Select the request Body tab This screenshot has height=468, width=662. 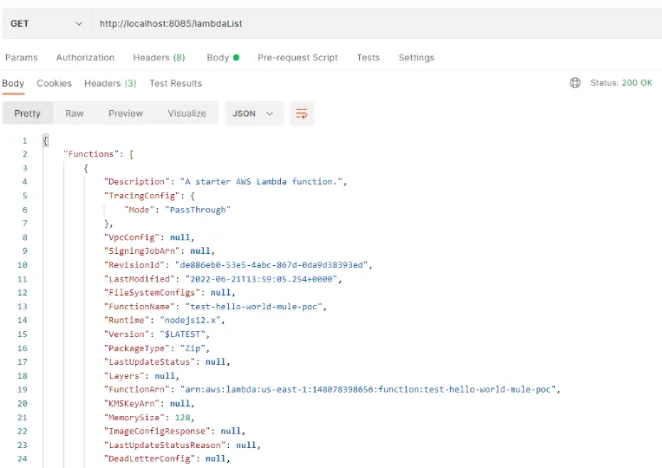point(223,57)
